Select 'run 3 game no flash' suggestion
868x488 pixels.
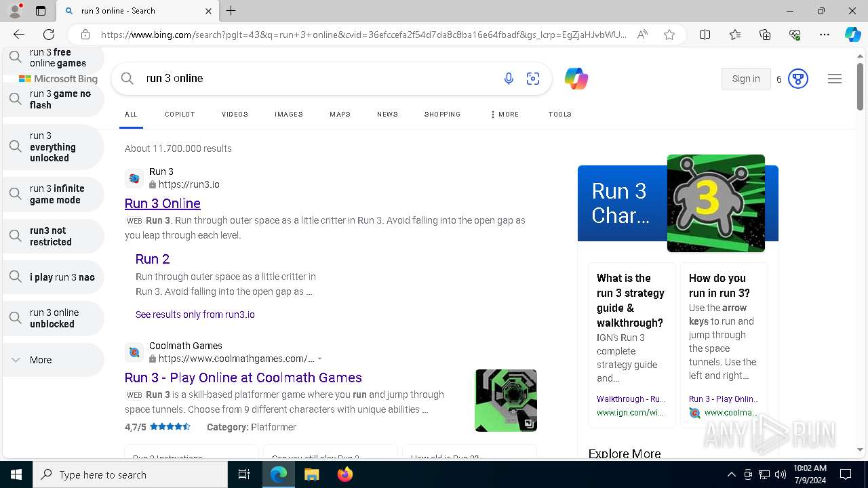54,100
